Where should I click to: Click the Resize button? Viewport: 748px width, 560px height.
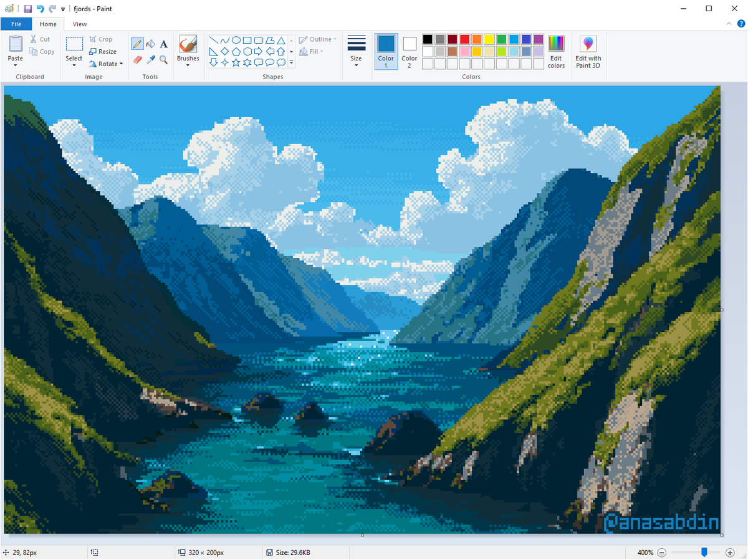point(103,52)
